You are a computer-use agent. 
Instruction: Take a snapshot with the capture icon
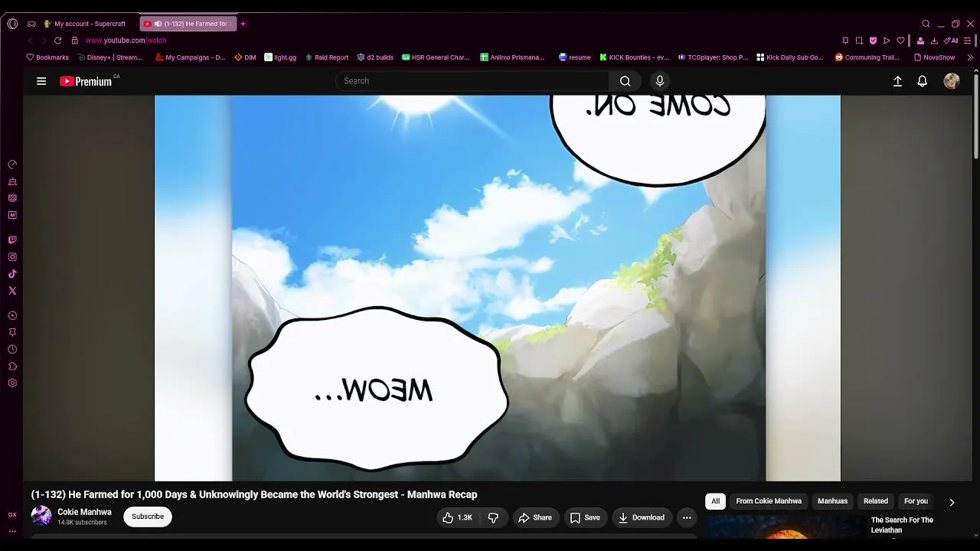[859, 41]
